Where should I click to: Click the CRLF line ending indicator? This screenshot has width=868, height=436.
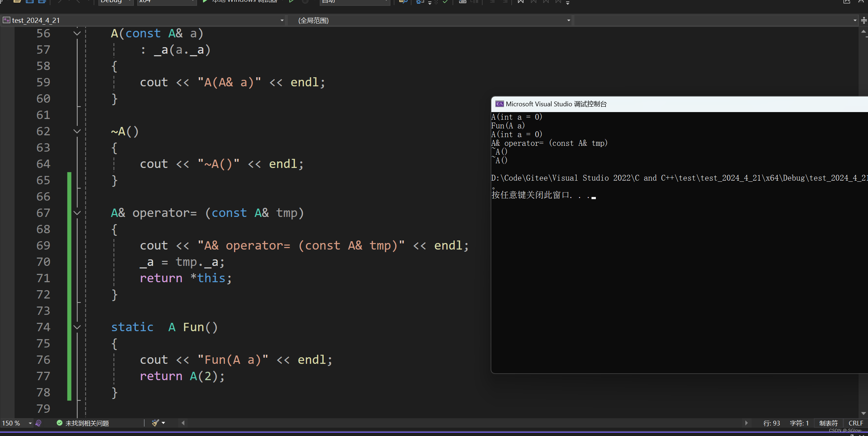point(855,423)
